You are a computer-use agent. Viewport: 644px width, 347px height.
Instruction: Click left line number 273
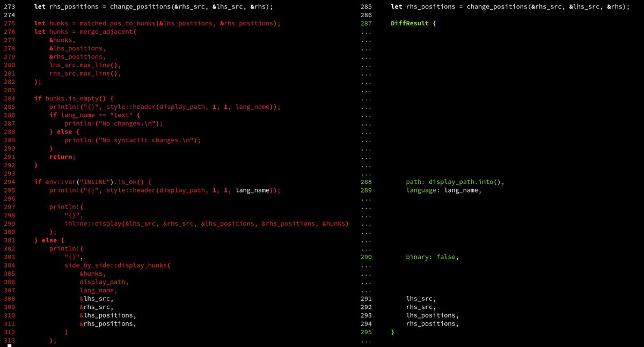pyautogui.click(x=9, y=6)
